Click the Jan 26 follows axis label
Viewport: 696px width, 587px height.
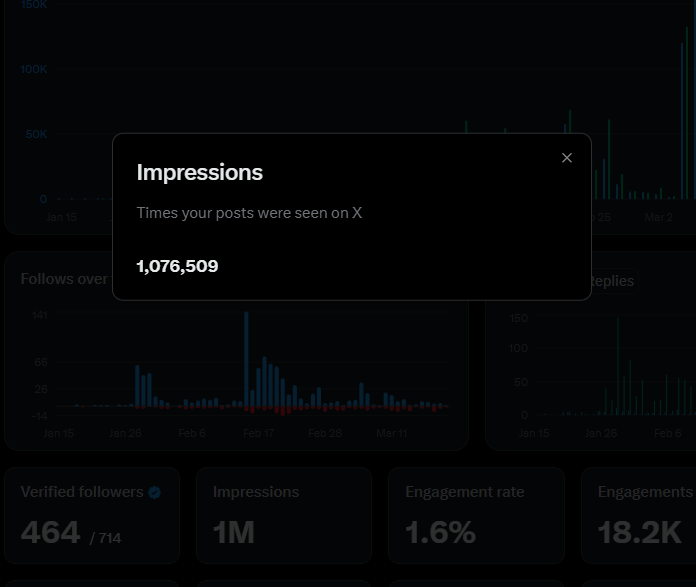(x=125, y=433)
